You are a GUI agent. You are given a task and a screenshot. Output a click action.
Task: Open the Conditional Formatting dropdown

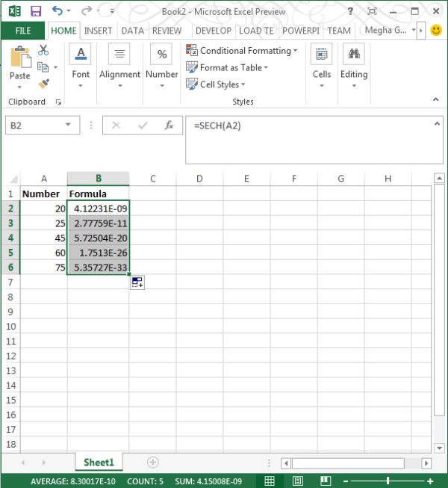pos(242,50)
